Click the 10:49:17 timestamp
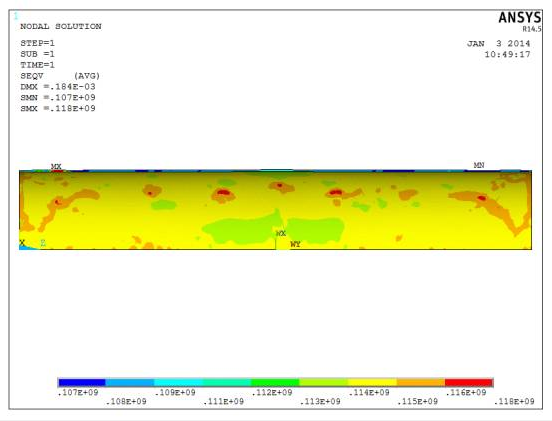 click(507, 55)
